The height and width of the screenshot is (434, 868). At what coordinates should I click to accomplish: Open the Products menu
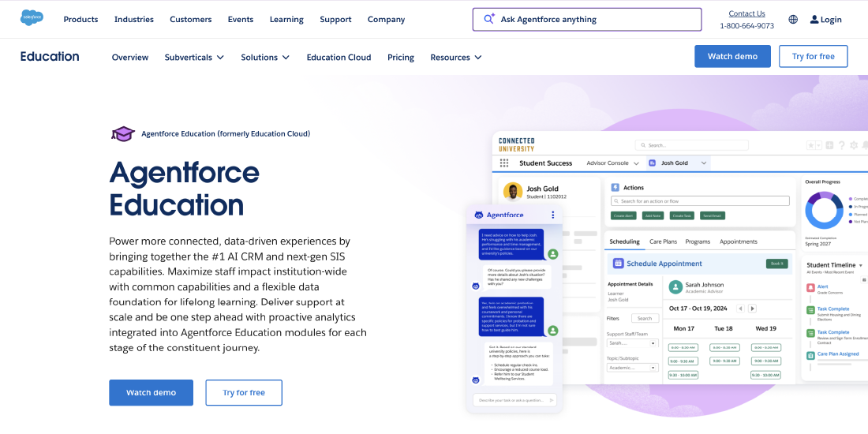80,20
